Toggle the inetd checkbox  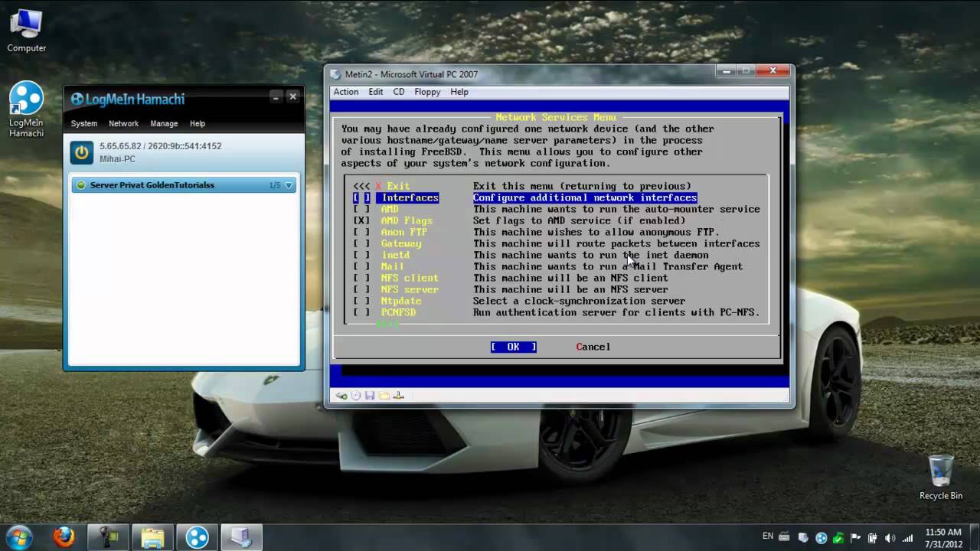point(361,255)
